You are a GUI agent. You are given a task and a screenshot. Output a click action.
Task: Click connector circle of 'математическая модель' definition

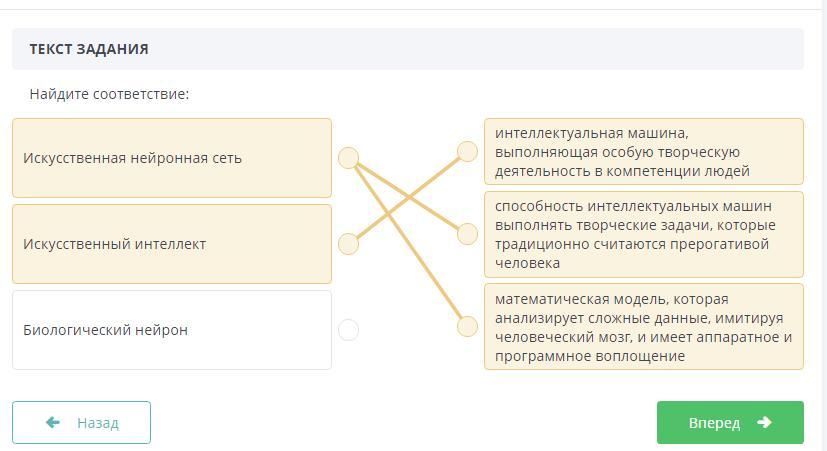coord(467,326)
